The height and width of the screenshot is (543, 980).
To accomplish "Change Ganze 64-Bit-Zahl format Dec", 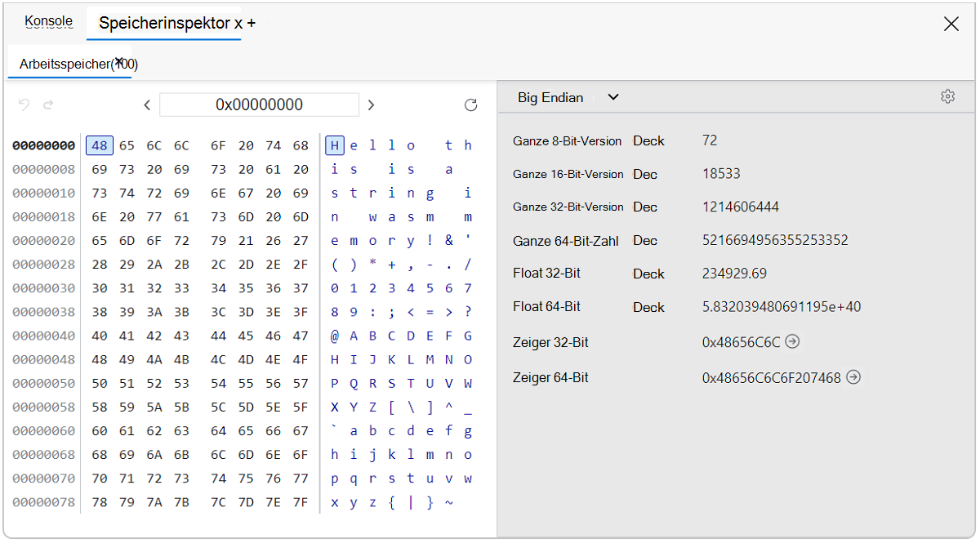I will 645,241.
